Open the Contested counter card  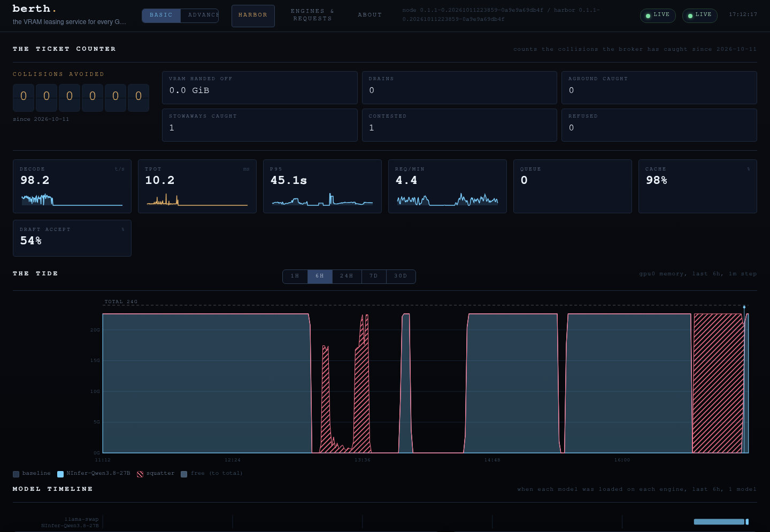(x=459, y=125)
